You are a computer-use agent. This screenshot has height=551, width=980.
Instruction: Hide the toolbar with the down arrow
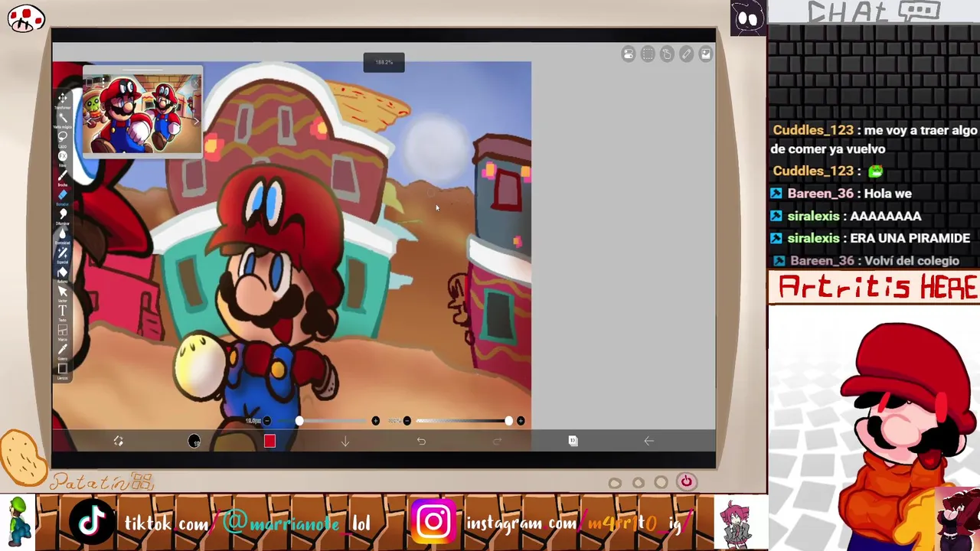[x=345, y=442]
